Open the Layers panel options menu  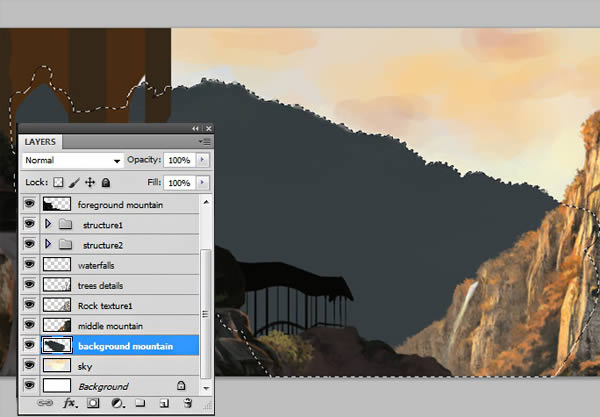coord(205,142)
